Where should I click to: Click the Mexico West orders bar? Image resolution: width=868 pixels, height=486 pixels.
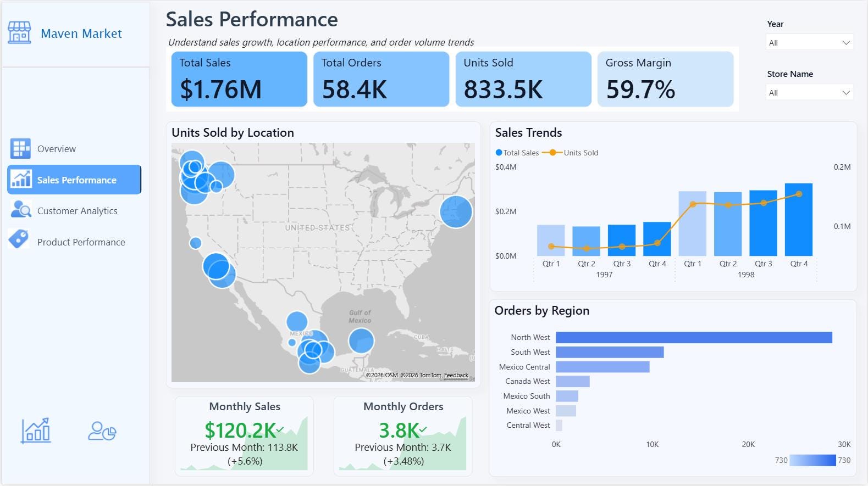(566, 411)
